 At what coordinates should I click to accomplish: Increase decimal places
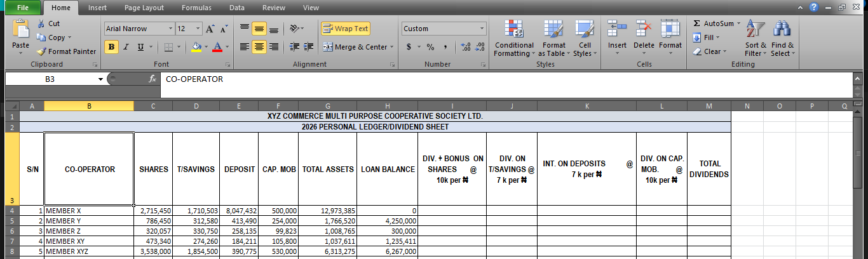(465, 47)
